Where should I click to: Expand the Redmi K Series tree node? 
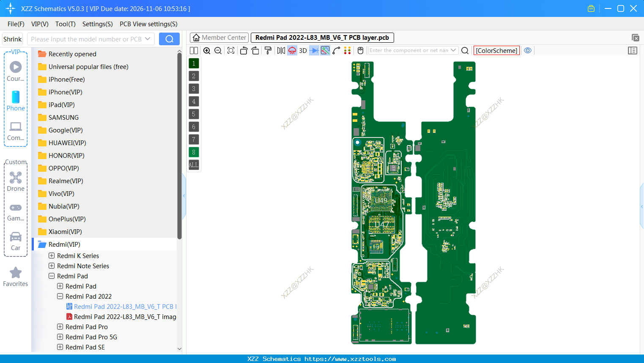(52, 256)
